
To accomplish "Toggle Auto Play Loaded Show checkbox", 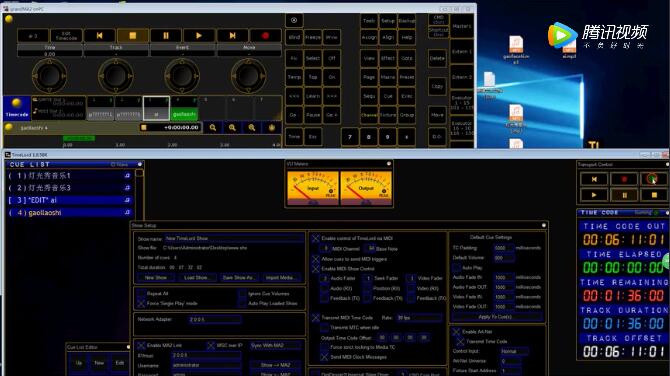I will (x=242, y=303).
